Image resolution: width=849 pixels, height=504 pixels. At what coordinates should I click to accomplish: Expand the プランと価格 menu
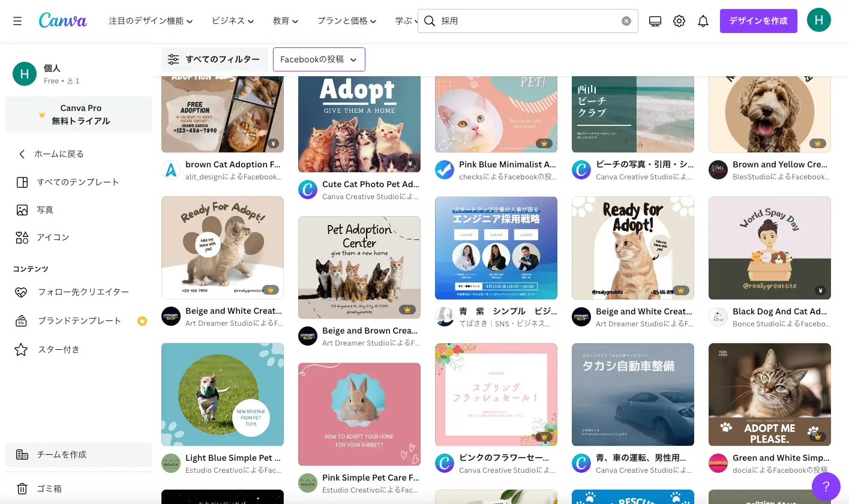(347, 21)
